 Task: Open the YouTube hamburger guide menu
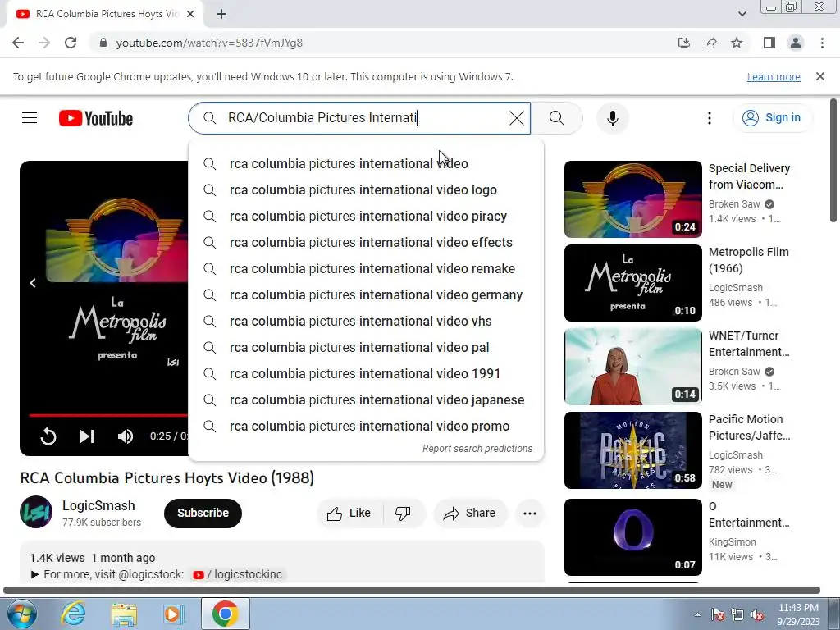point(30,118)
